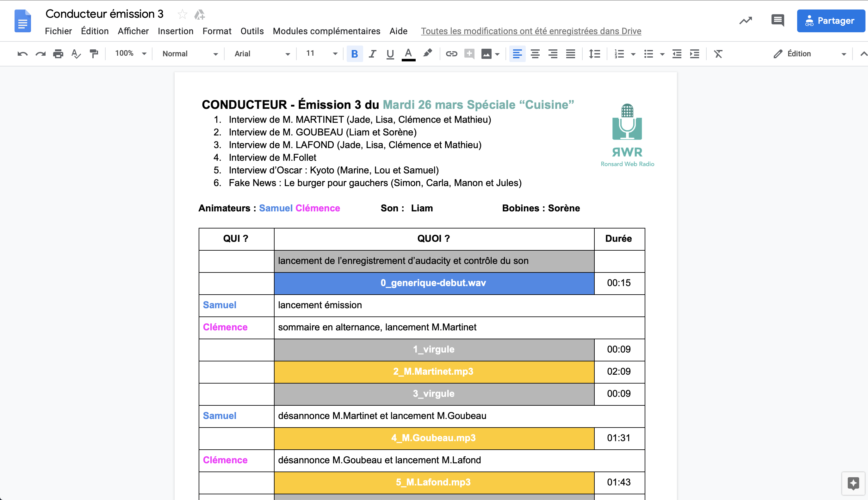Open the Drive save status link

click(x=531, y=31)
